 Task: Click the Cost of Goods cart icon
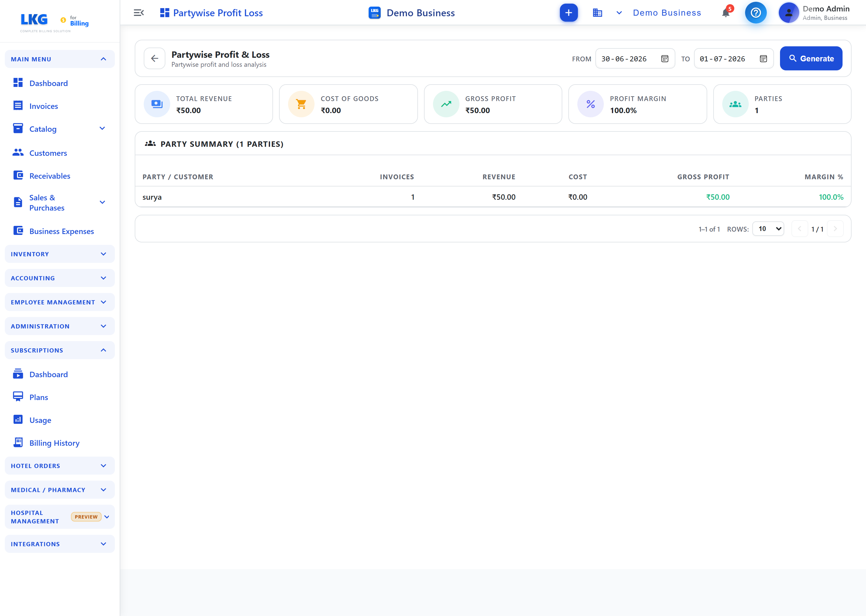click(301, 104)
